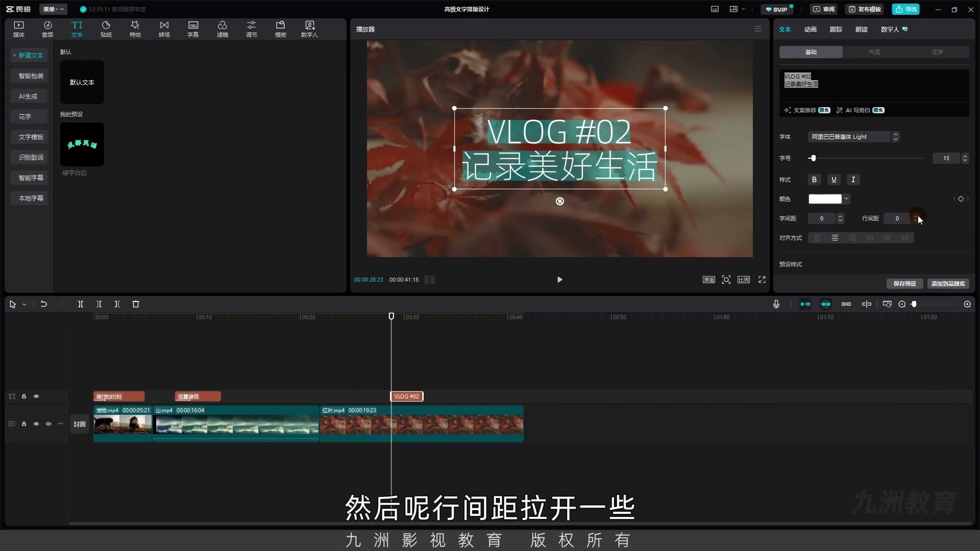This screenshot has width=980, height=551.
Task: Open the 特效 (Effects) panel
Action: coord(135,29)
